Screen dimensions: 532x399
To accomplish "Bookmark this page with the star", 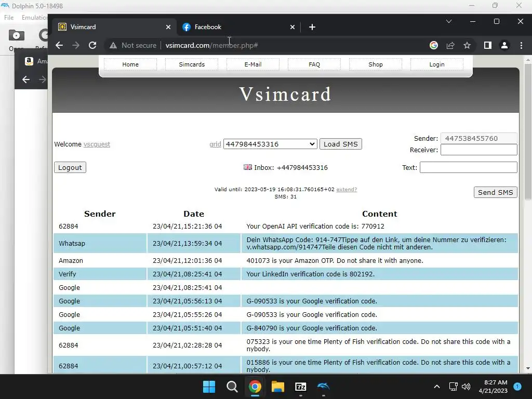I will pos(467,45).
